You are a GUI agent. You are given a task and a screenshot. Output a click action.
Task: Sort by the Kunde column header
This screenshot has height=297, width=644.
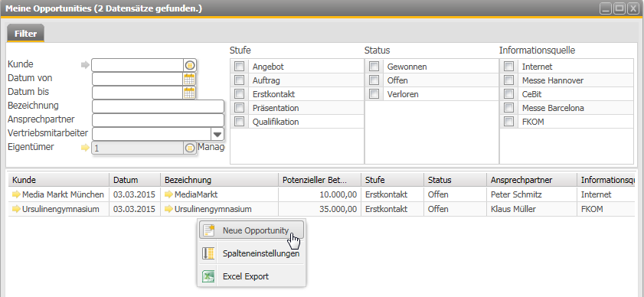pos(59,180)
